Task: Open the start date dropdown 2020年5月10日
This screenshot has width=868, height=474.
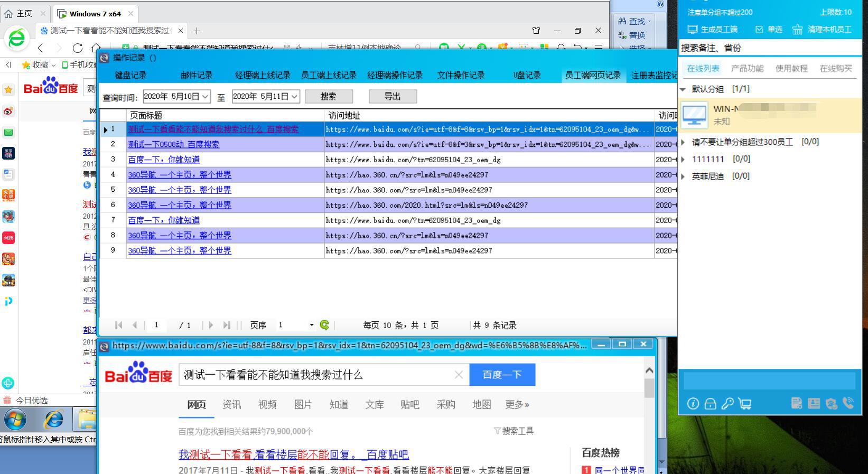Action: [205, 97]
